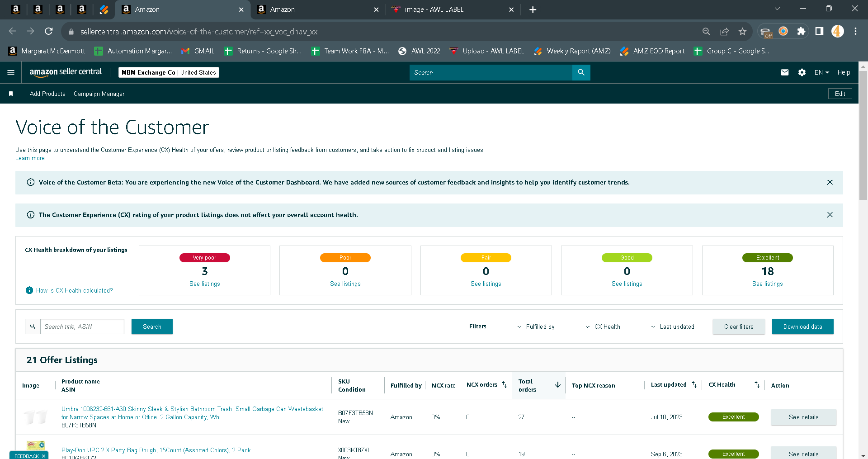Click the Umbra trash can product thumbnail
The image size is (868, 459).
(x=36, y=416)
